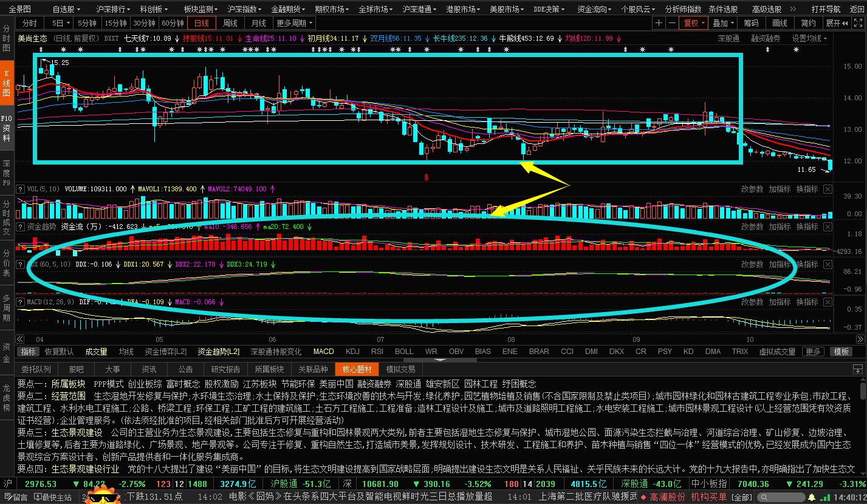
Task: Switch to the 月线 monthly chart tab
Action: [259, 23]
